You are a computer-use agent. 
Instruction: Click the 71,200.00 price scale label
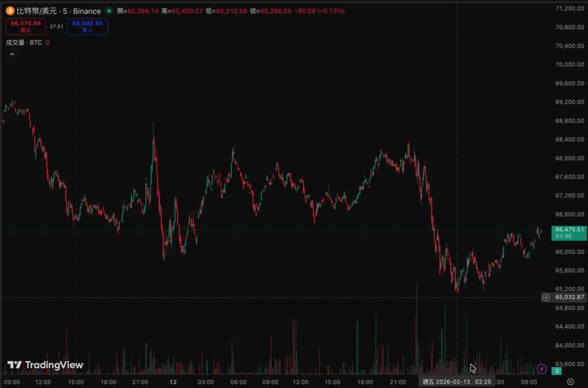(x=569, y=9)
